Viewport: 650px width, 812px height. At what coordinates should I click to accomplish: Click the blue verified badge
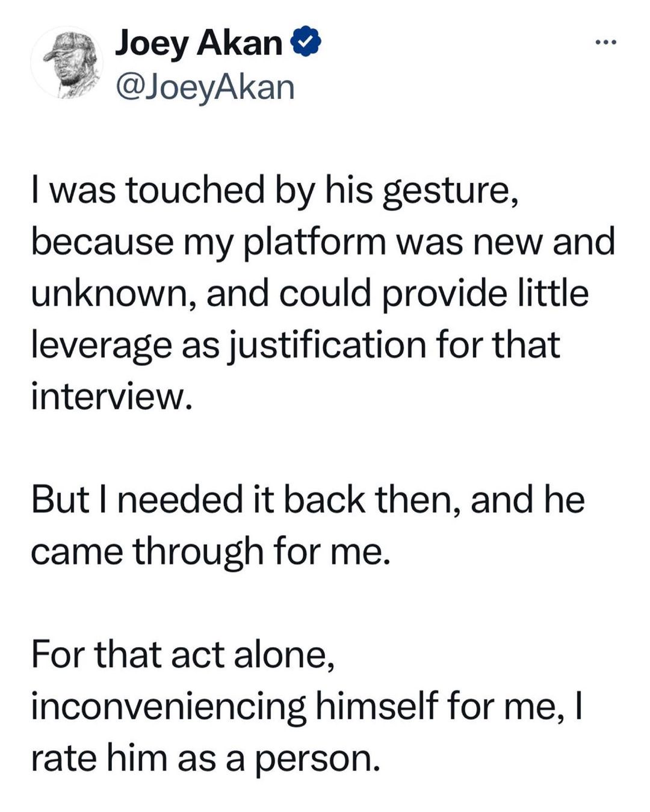click(x=305, y=43)
